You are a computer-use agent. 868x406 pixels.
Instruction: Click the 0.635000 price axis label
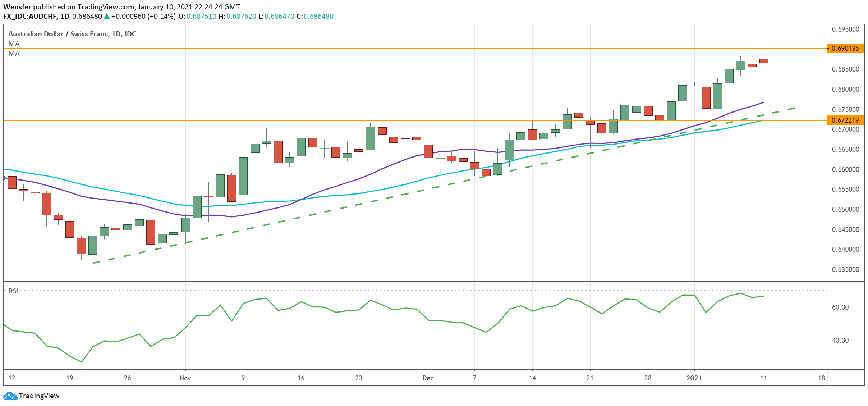[845, 269]
